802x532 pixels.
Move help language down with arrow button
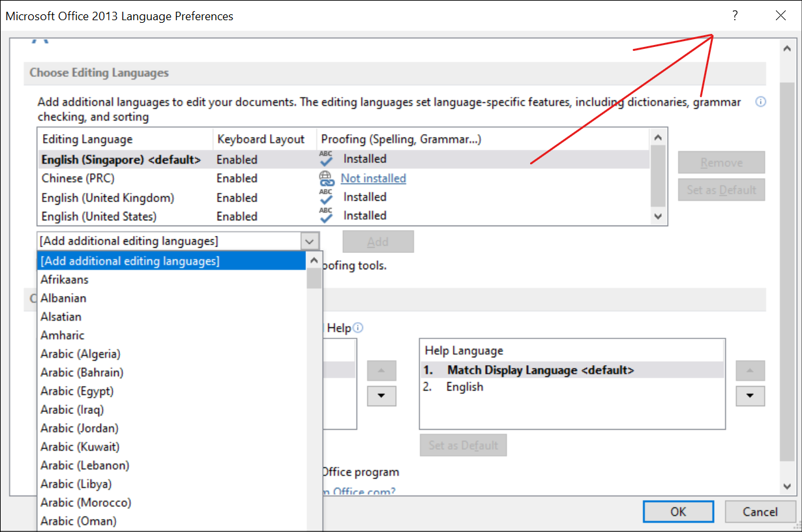(750, 396)
